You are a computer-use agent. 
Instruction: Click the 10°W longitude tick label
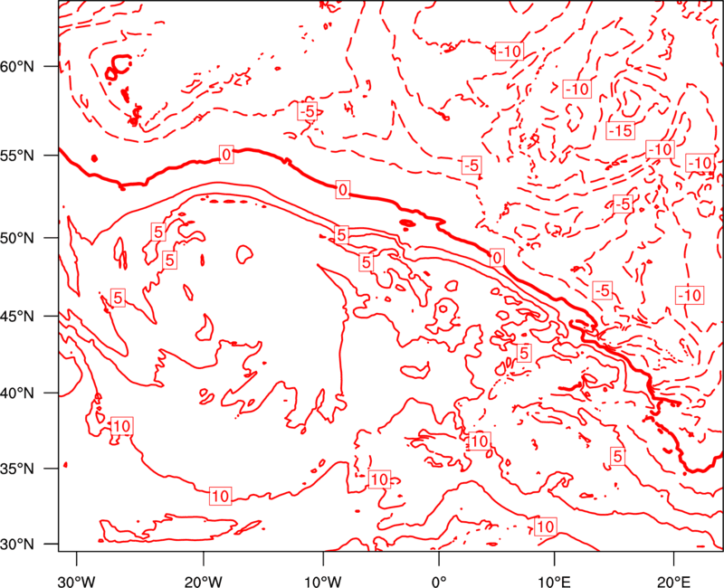pyautogui.click(x=323, y=582)
